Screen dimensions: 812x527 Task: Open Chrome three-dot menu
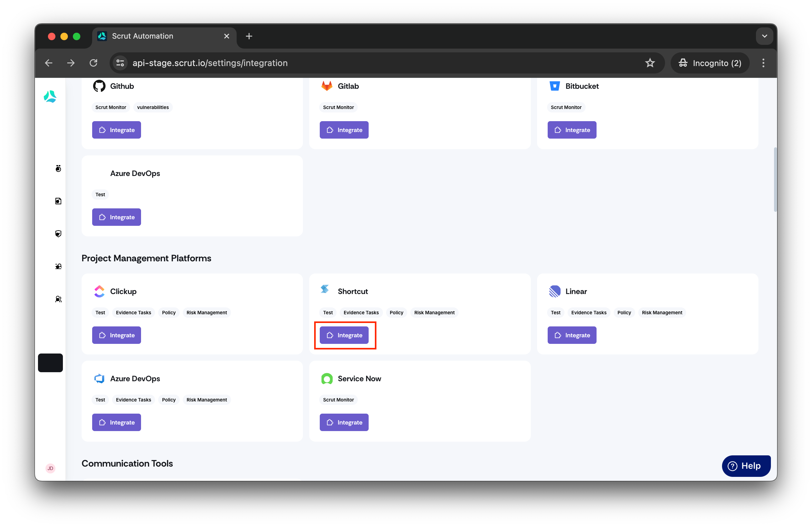(763, 63)
